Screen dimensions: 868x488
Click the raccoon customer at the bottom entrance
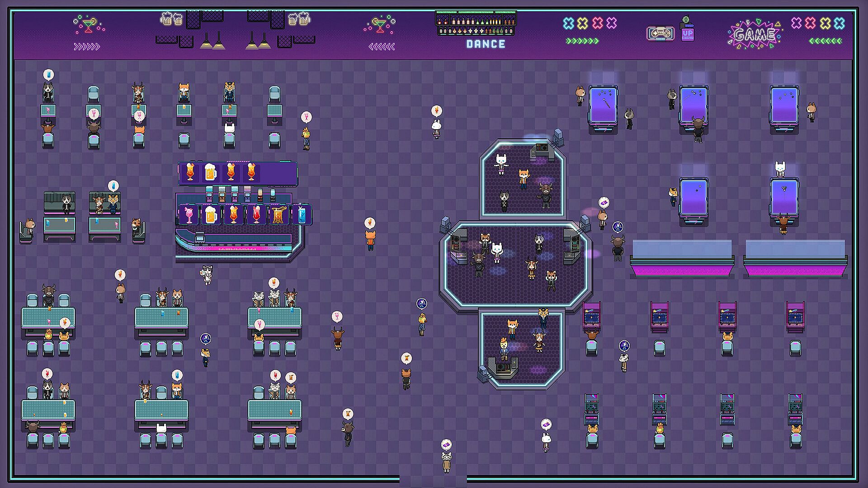pos(446,462)
